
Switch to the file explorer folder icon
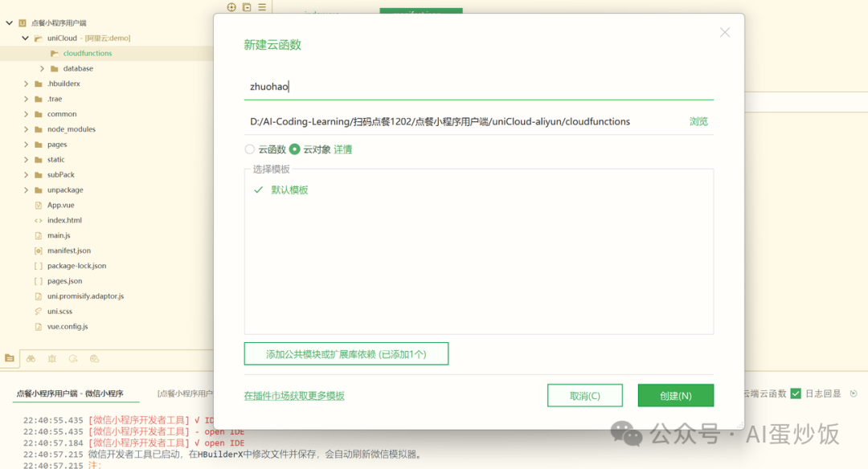10,359
